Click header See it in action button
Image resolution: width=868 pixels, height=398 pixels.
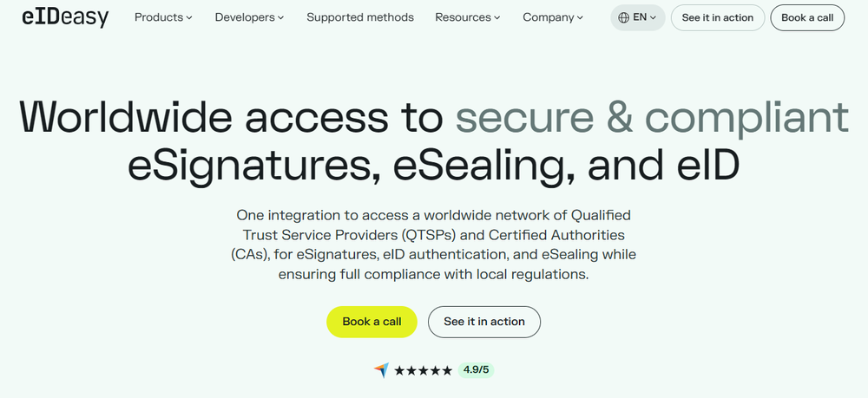pyautogui.click(x=718, y=17)
